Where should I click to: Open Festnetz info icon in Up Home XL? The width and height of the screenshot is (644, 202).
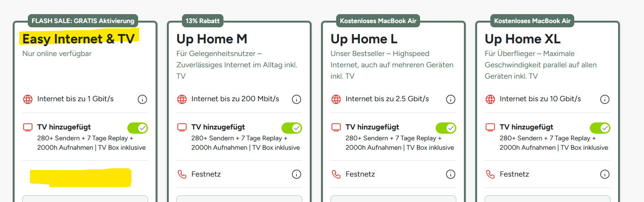605,174
